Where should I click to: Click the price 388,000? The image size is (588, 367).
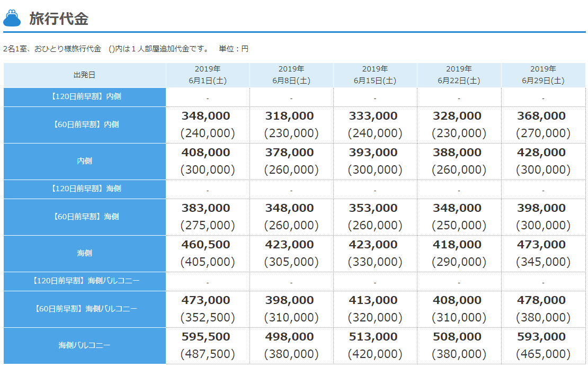[457, 153]
